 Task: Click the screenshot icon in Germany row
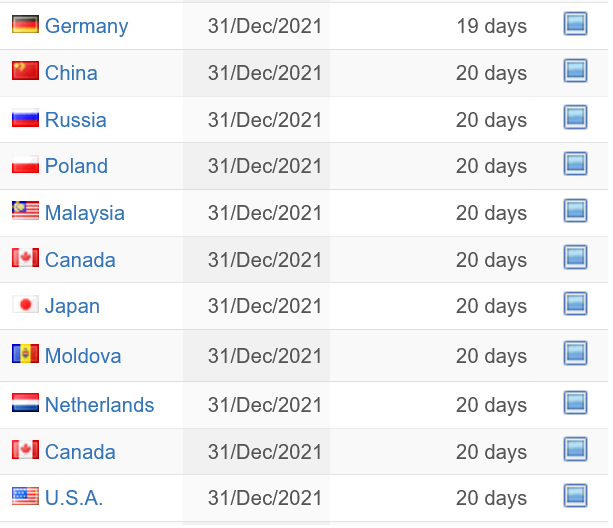click(x=575, y=24)
